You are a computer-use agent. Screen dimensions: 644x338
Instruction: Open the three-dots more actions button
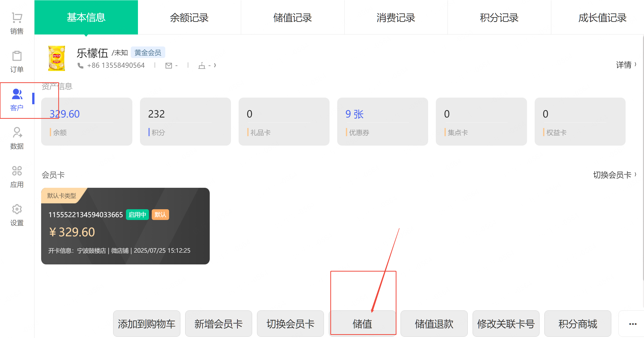pos(633,324)
